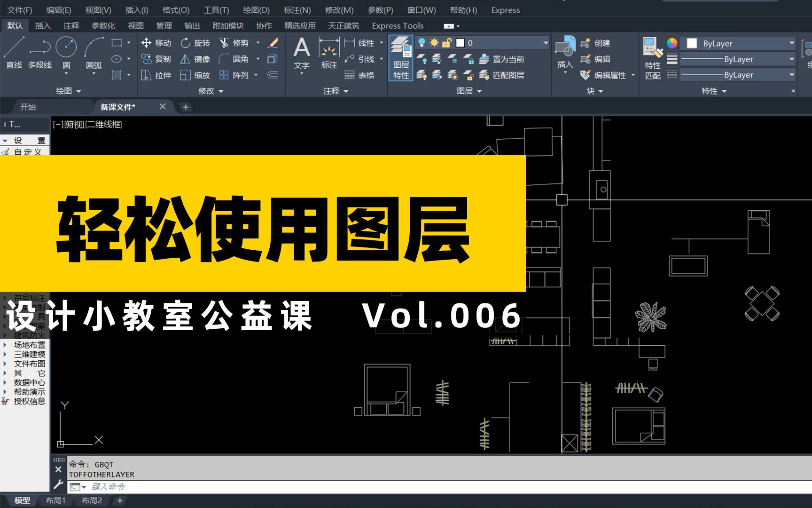Click the turn-all-layers-on icon
This screenshot has width=812, height=508.
point(422,75)
